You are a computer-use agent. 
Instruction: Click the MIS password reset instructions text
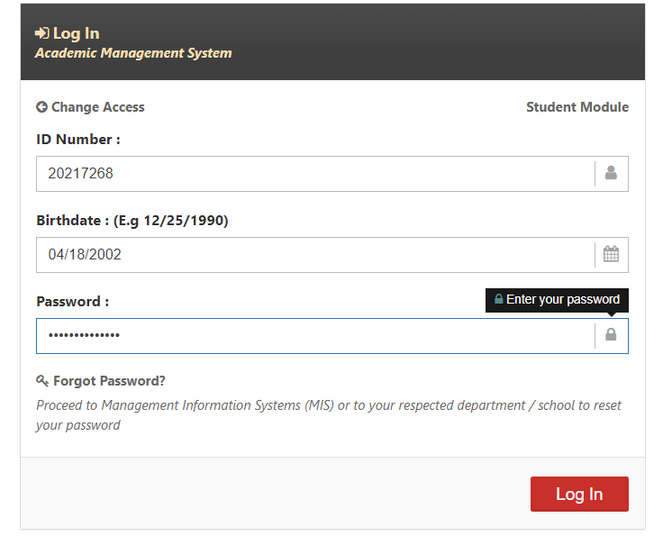point(328,415)
